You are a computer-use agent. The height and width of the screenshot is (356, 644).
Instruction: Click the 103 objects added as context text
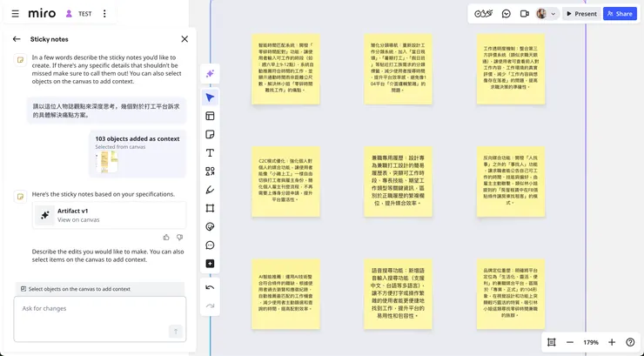[138, 138]
